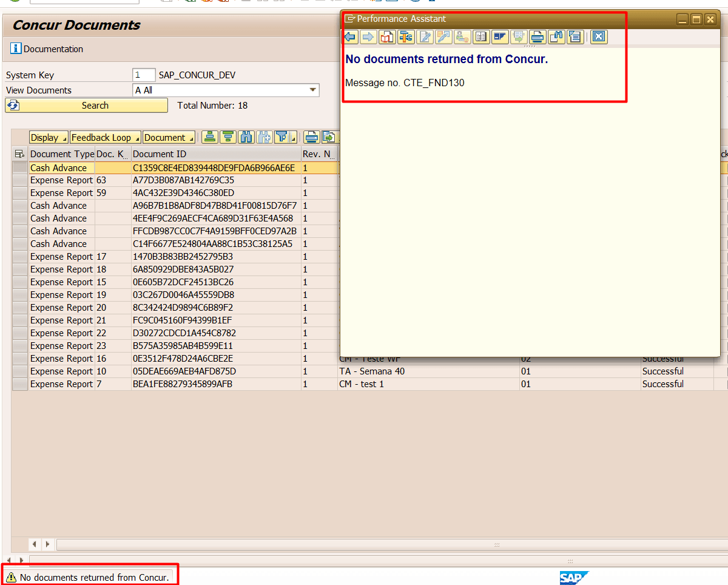The image size is (728, 585).
Task: Select the sort descending icon
Action: [x=227, y=137]
